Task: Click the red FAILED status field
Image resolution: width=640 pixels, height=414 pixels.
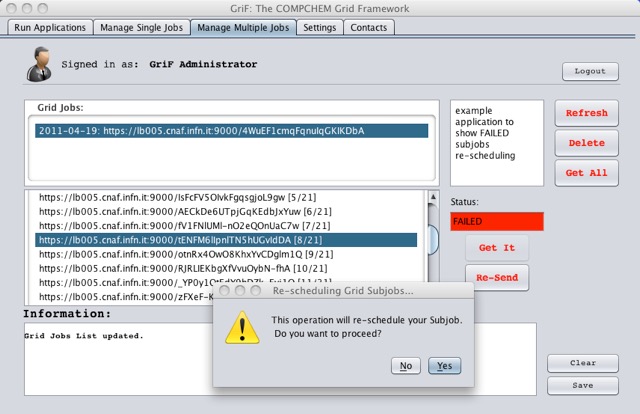Action: pyautogui.click(x=497, y=222)
